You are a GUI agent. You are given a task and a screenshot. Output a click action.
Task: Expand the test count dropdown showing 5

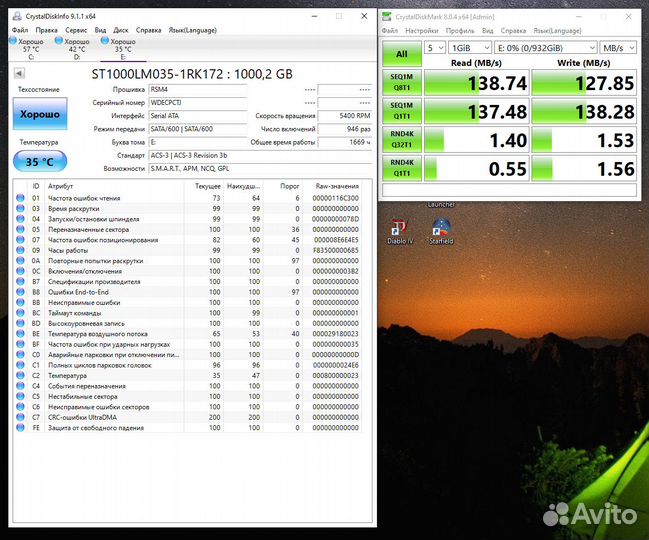click(x=435, y=47)
